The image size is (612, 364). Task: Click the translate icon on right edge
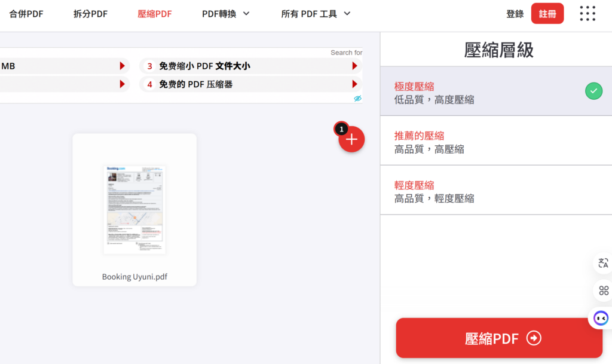point(603,263)
